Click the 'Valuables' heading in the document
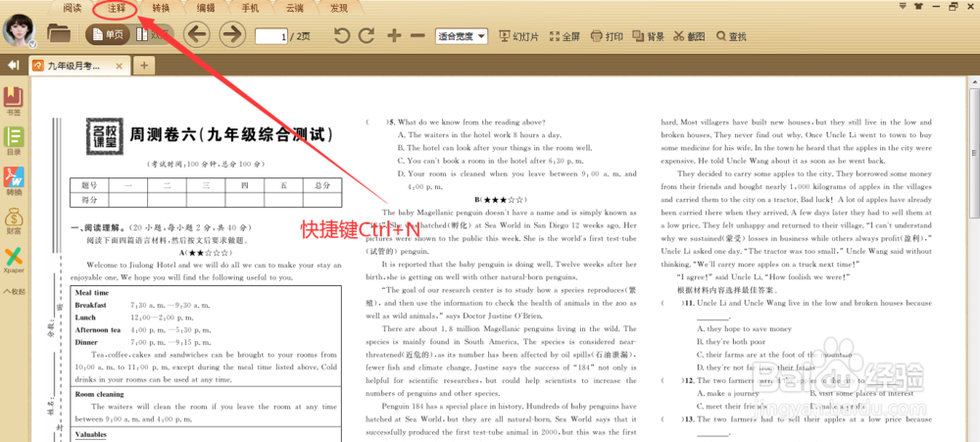 91,434
